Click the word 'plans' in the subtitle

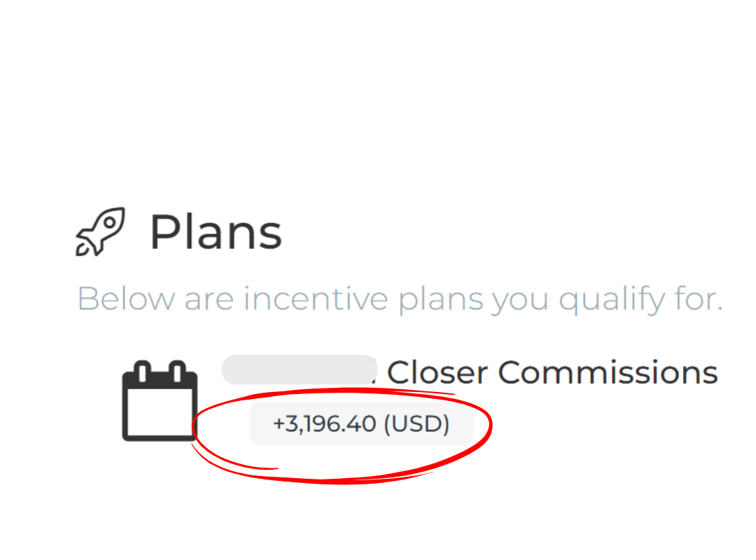(441, 300)
